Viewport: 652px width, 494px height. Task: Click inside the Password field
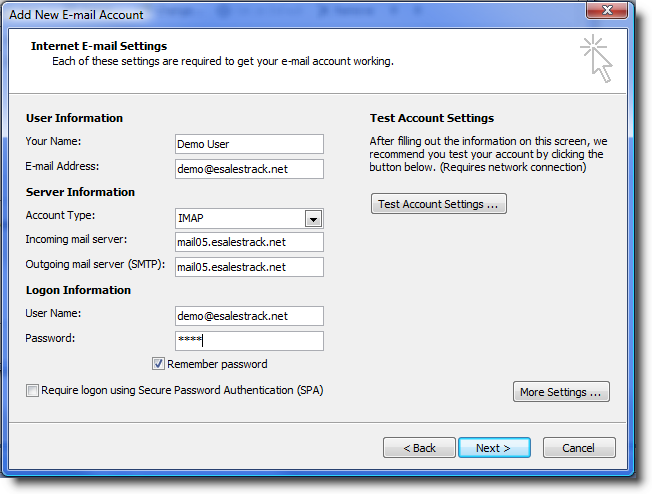tap(249, 341)
